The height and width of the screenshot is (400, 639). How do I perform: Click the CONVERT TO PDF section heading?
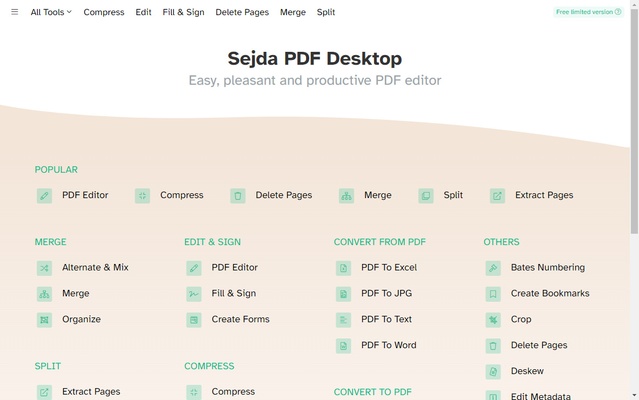pyautogui.click(x=372, y=392)
